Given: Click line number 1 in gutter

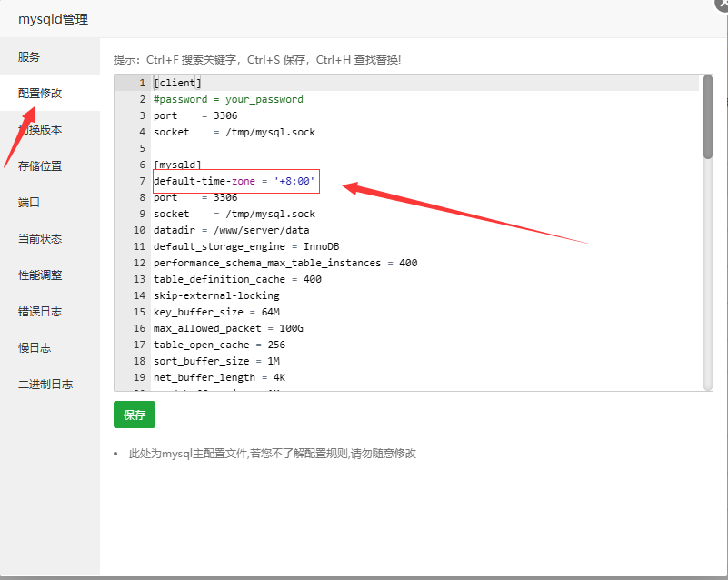Looking at the screenshot, I should click(142, 83).
